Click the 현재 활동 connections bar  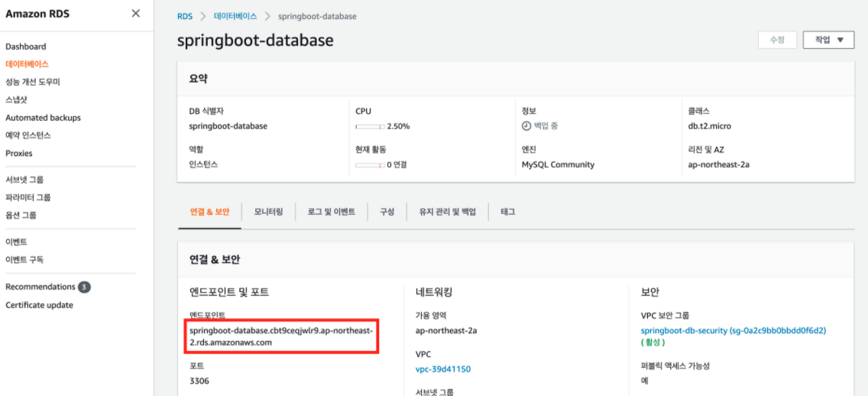click(370, 165)
